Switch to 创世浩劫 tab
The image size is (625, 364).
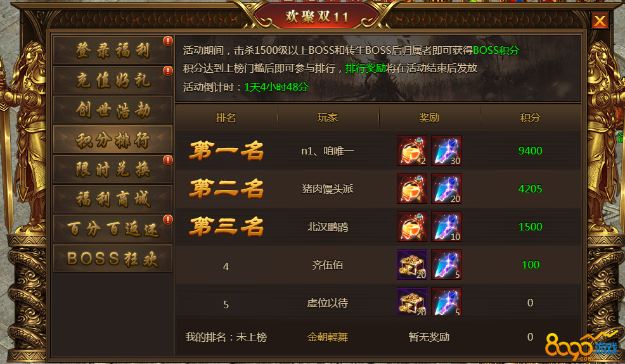113,110
